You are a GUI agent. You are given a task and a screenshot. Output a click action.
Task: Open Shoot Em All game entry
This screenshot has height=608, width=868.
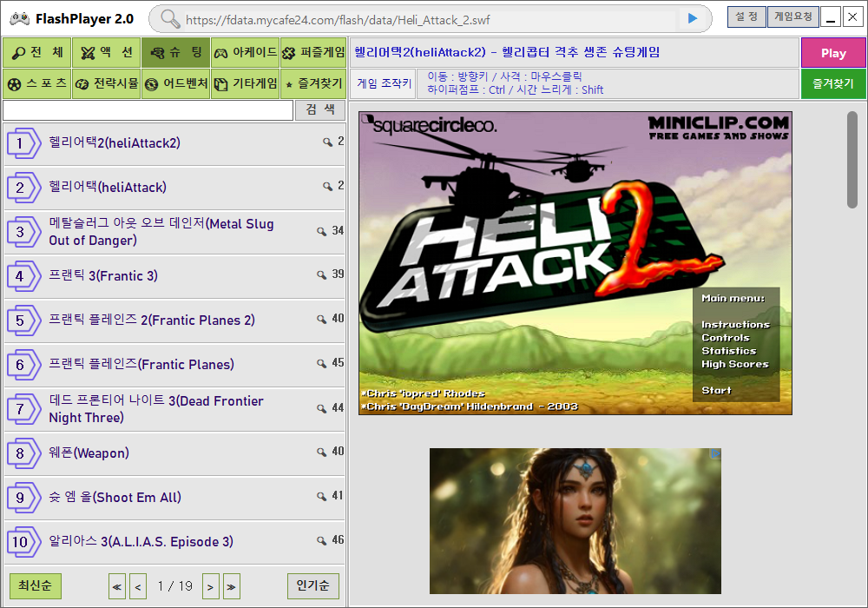tap(174, 498)
